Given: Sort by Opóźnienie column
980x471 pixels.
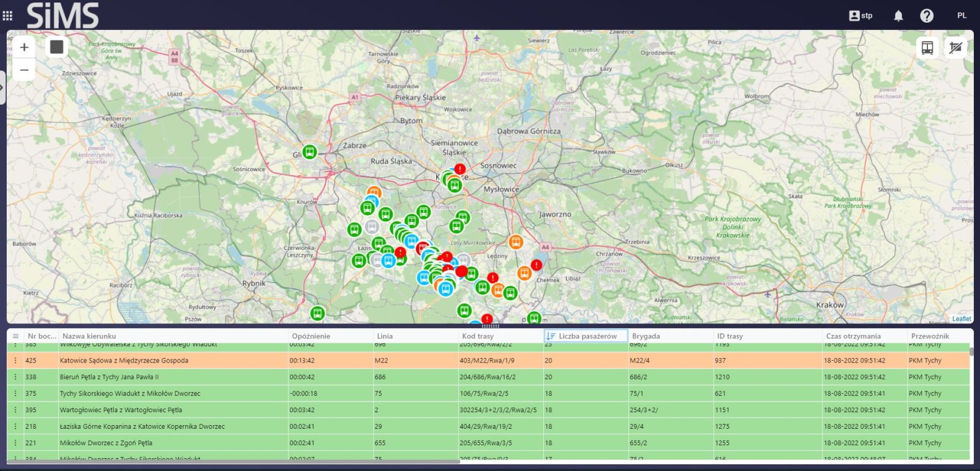Looking at the screenshot, I should (x=311, y=336).
